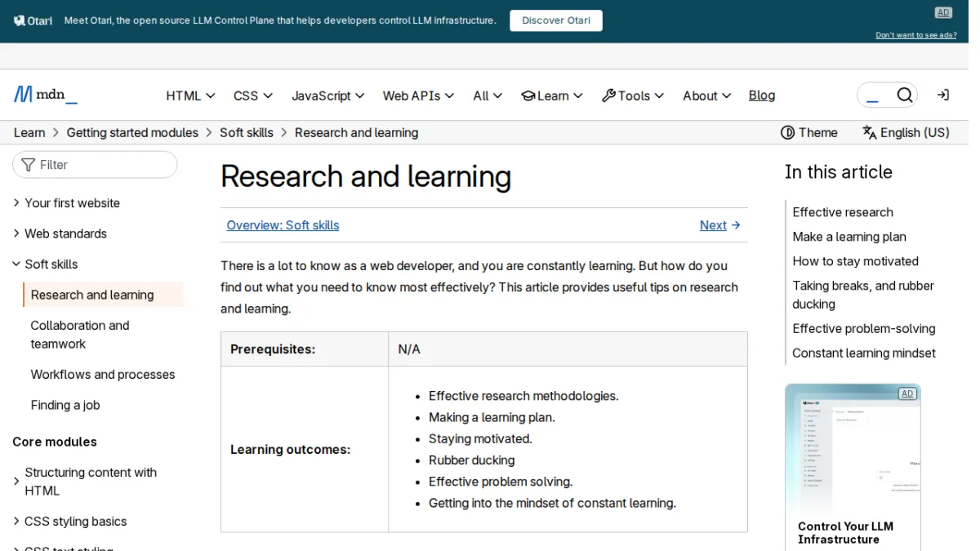The width and height of the screenshot is (980, 551).
Task: Open the Learn menu with the graduation cap
Action: (552, 96)
